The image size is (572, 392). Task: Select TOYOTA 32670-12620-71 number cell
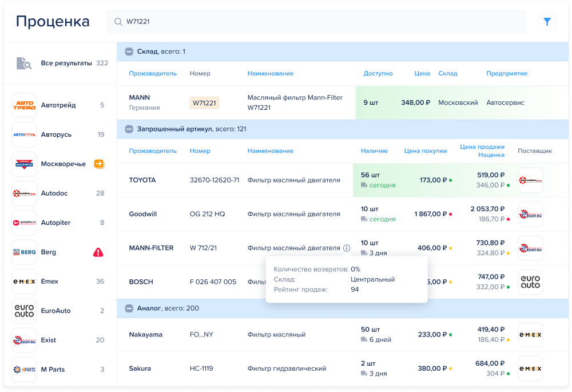pyautogui.click(x=214, y=180)
